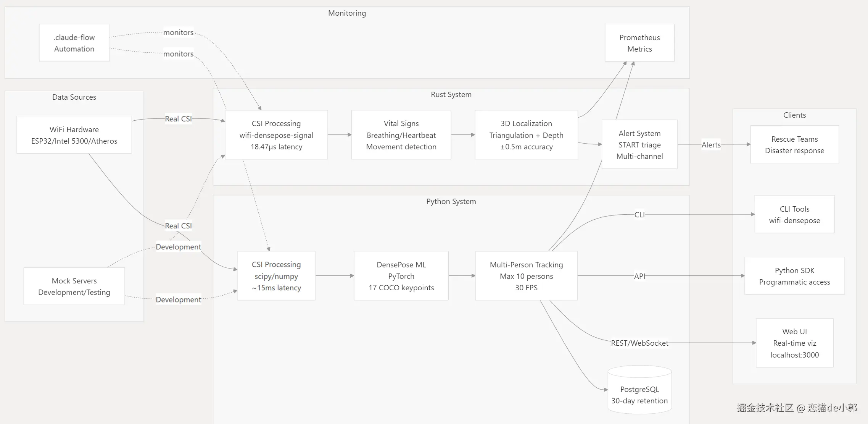Click the Rust System group title
Screen dimensions: 868x424
[x=451, y=94]
